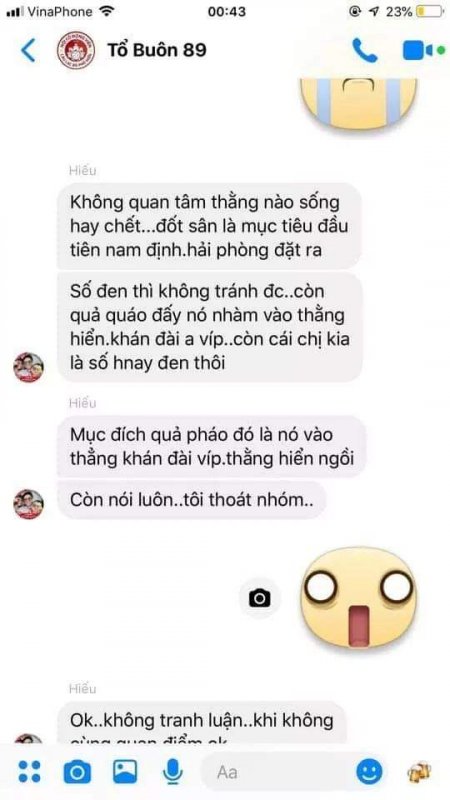Start a video call with camera icon
The image size is (450, 800).
[x=422, y=51]
